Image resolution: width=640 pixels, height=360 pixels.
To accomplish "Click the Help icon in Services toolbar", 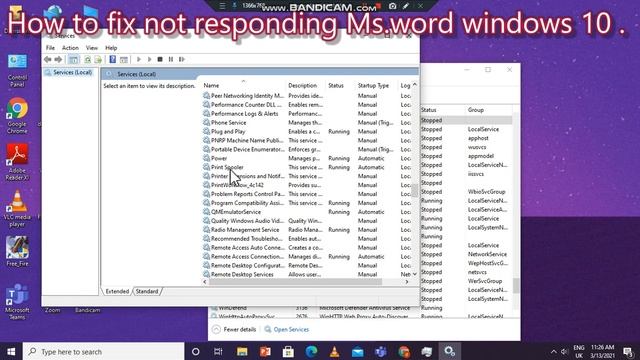I will coord(113,60).
